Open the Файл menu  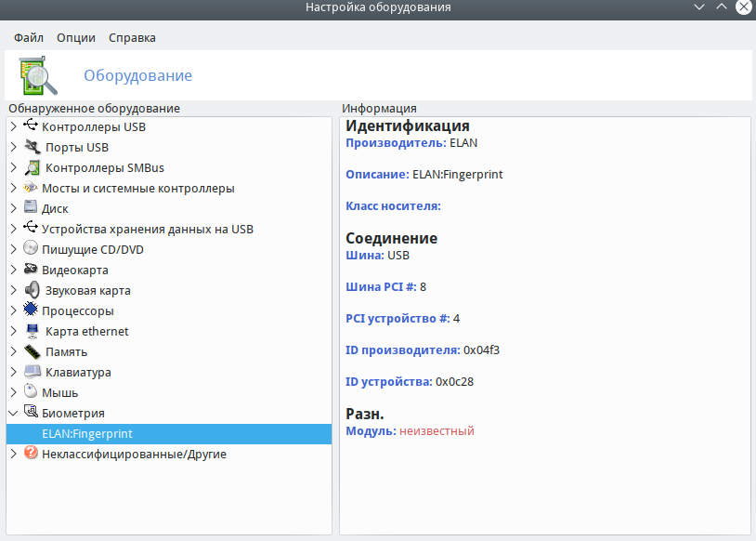coord(29,38)
